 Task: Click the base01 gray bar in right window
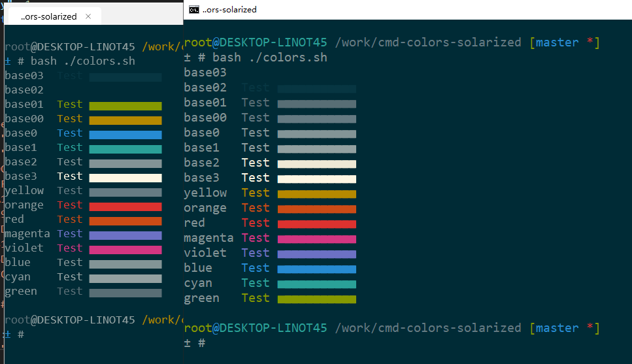coord(317,104)
